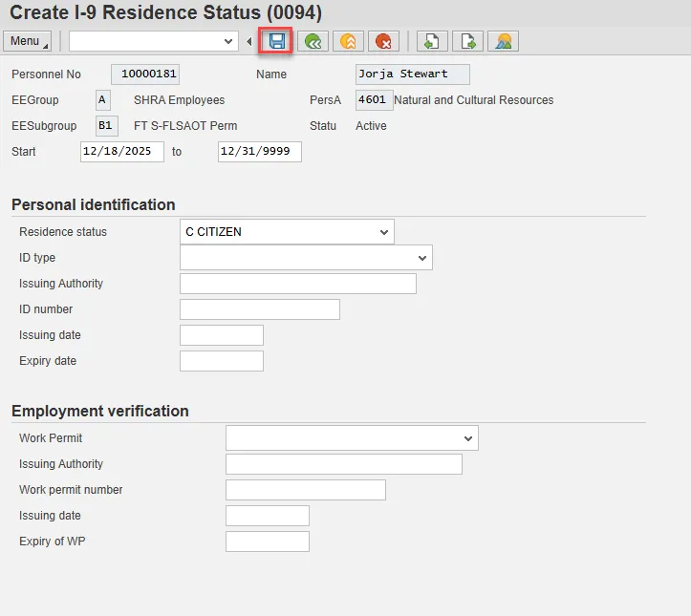This screenshot has width=691, height=616.
Task: Click the Previous record icon
Action: pyautogui.click(x=432, y=41)
